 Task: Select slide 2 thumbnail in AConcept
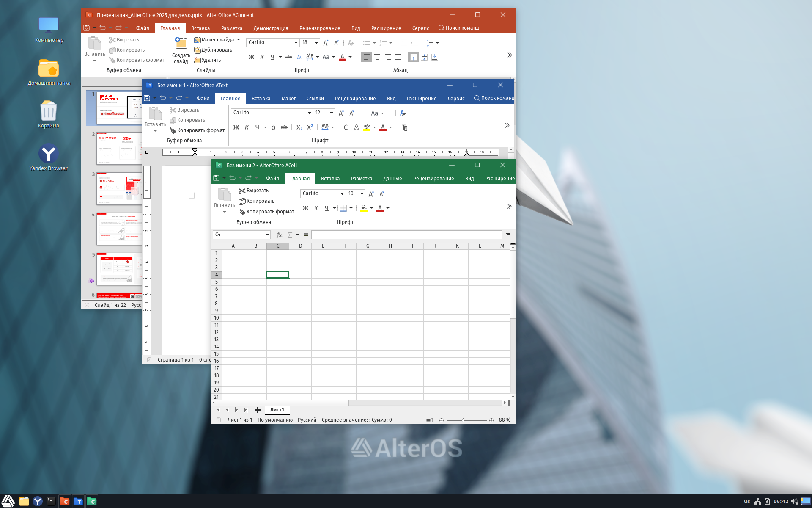[x=119, y=148]
